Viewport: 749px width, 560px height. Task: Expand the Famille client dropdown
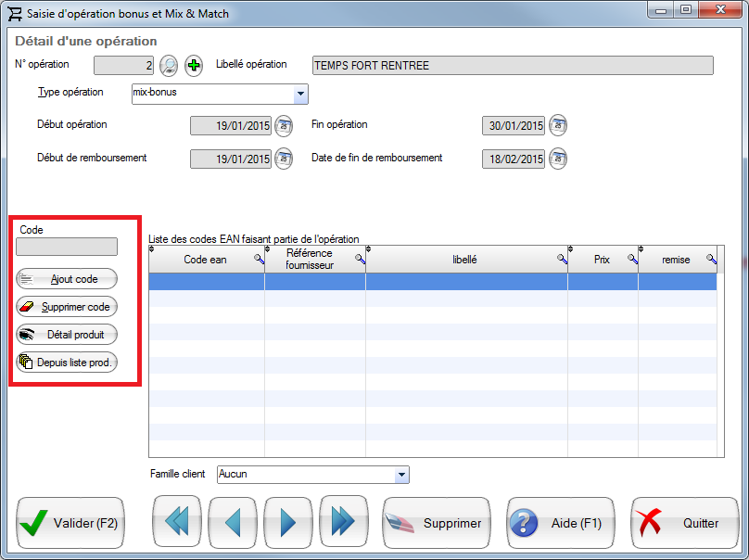point(401,475)
